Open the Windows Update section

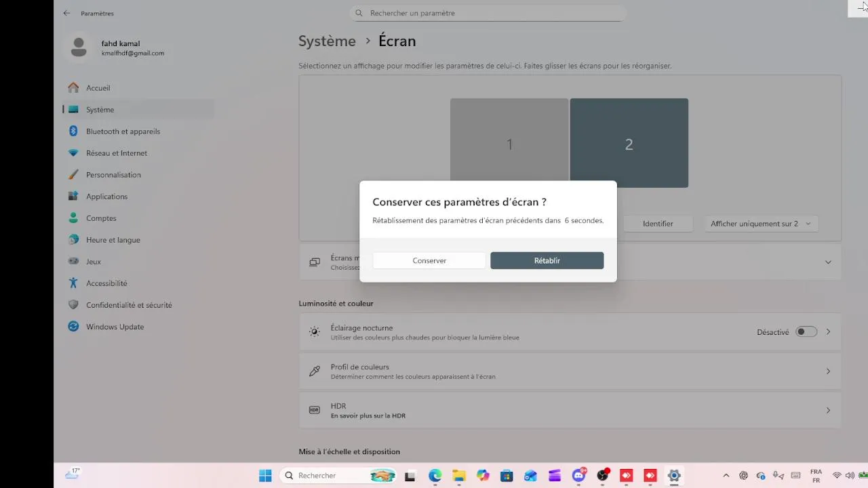click(x=138, y=327)
